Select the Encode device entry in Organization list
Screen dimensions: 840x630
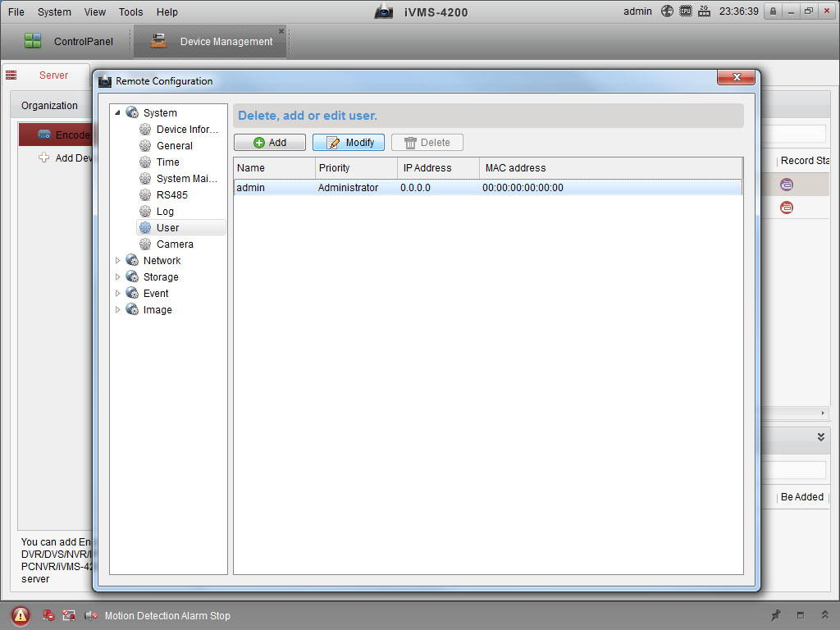click(x=56, y=135)
